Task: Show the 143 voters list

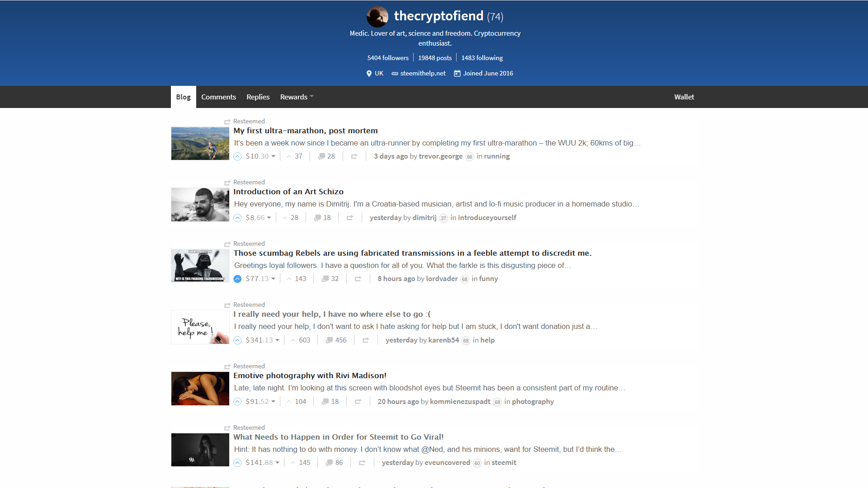Action: click(297, 279)
